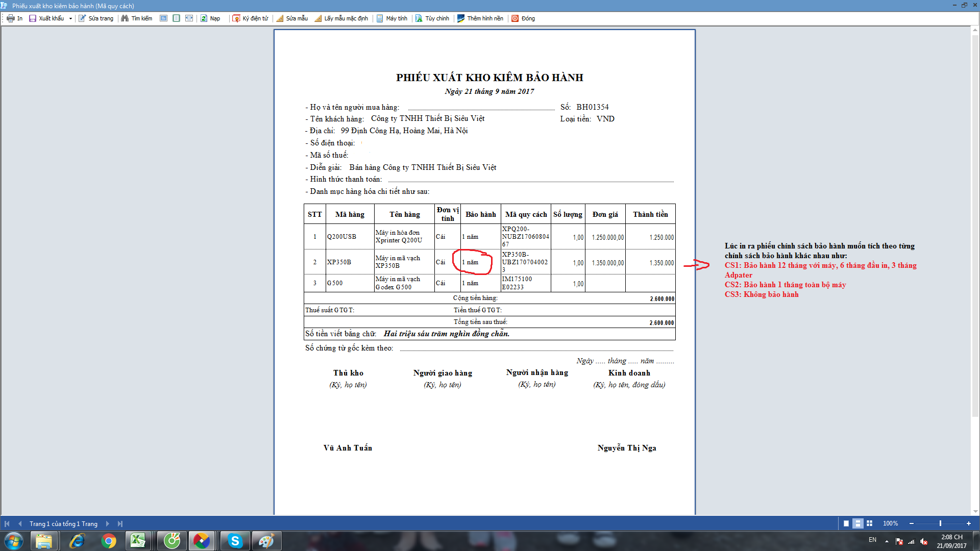980x551 pixels.
Task: Toggle single page view mode
Action: point(846,523)
